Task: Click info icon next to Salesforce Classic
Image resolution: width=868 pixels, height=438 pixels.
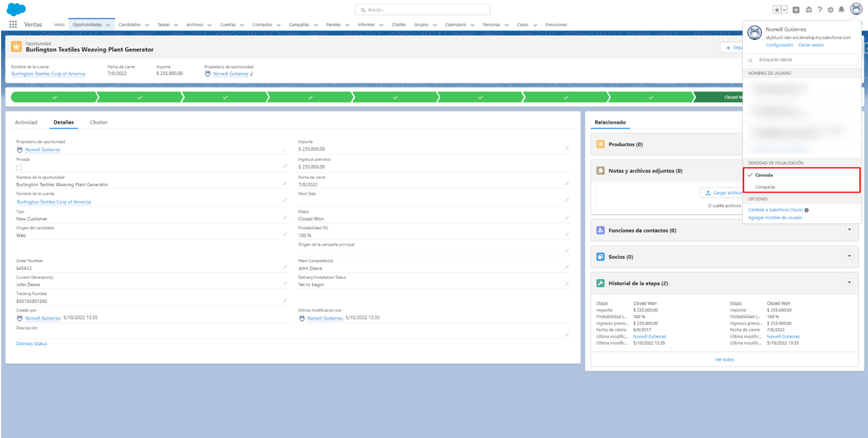Action: [x=807, y=210]
